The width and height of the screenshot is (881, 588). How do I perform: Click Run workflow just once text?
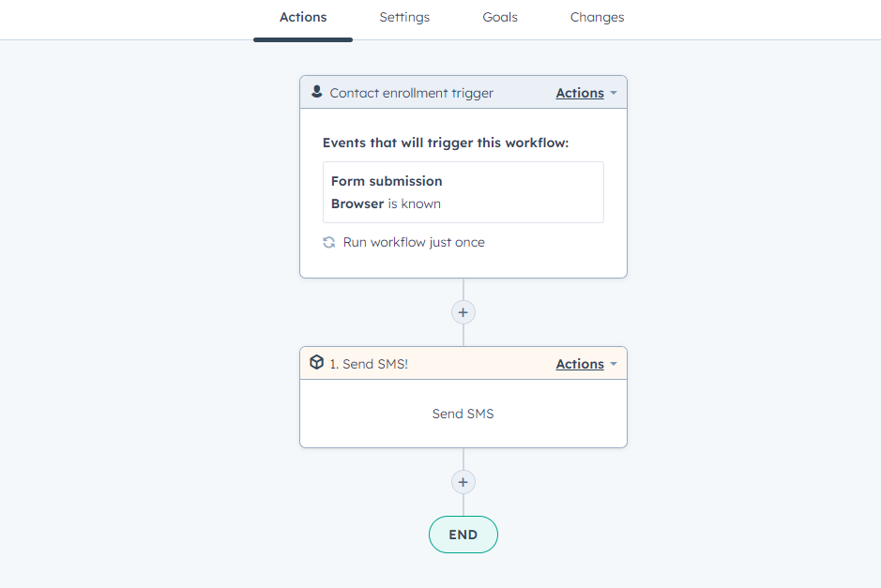click(414, 242)
